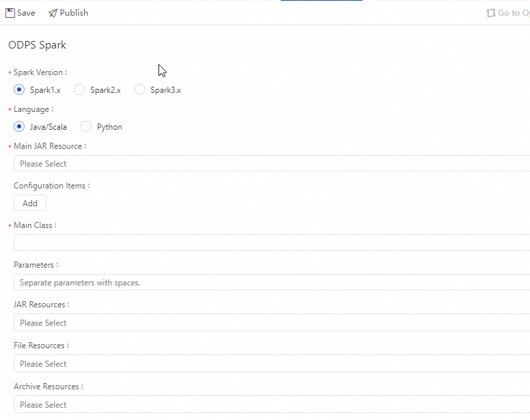Expand the Archive Resources dropdown
Image resolution: width=530 pixels, height=420 pixels.
(x=272, y=405)
